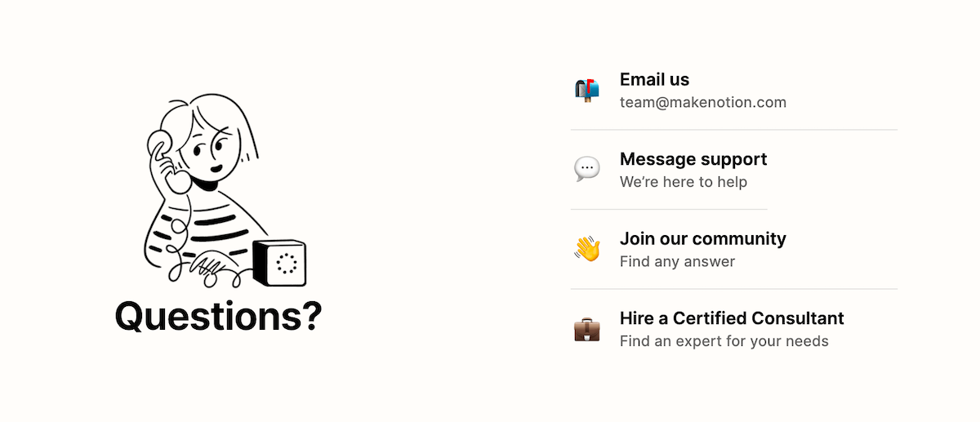Open the Email us heading
The image size is (980, 422).
(x=654, y=79)
